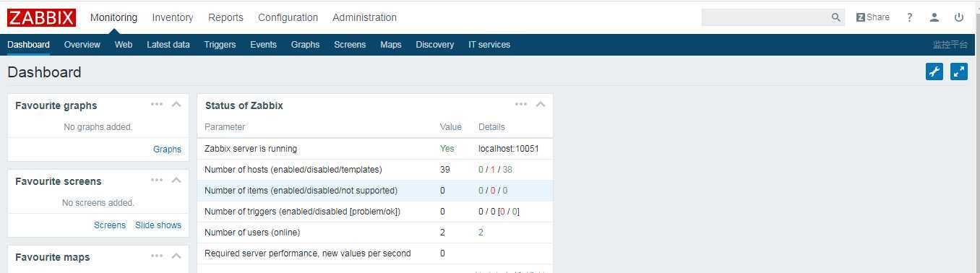The height and width of the screenshot is (273, 980).
Task: Open Maps submenu
Action: (391, 45)
